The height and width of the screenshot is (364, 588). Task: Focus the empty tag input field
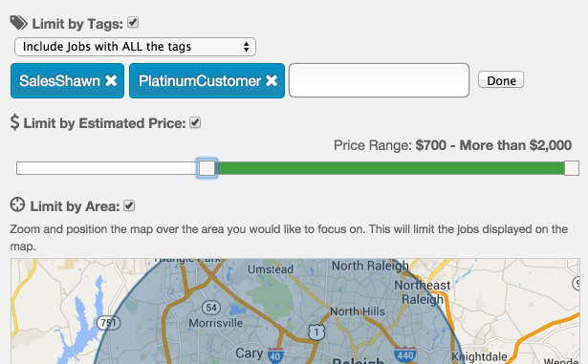tap(379, 80)
